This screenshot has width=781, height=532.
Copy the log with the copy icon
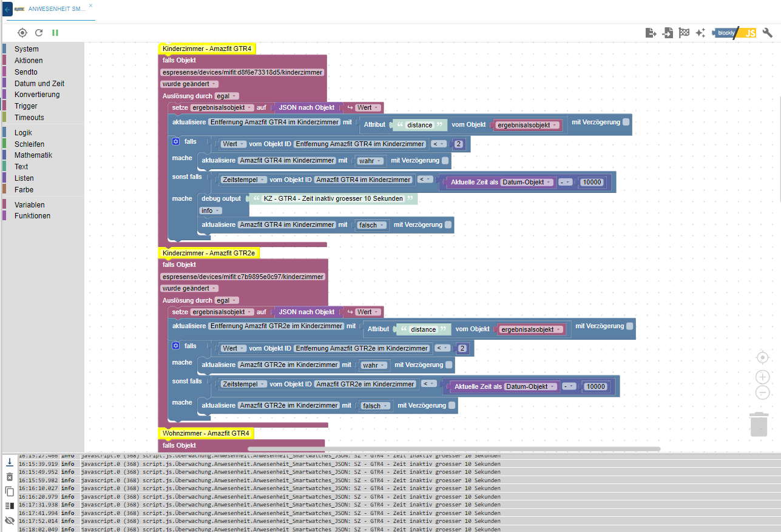[x=10, y=491]
